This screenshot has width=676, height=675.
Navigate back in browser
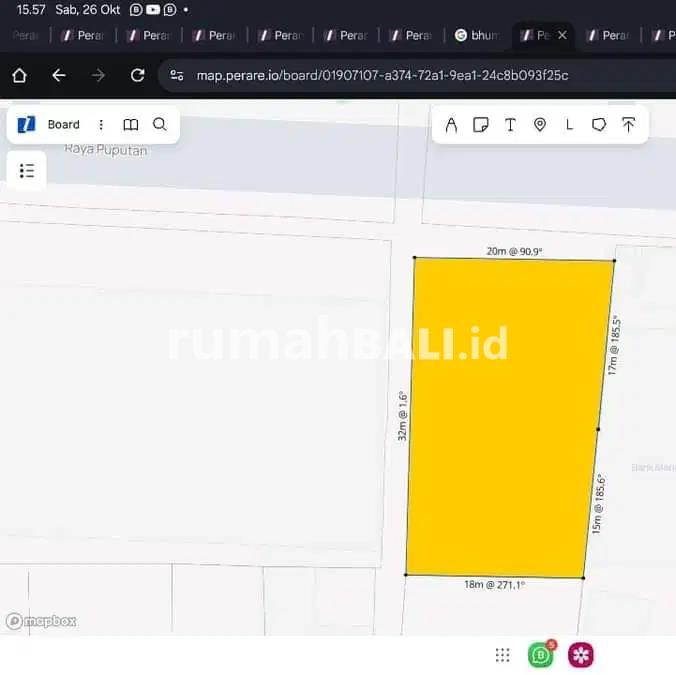[x=59, y=75]
